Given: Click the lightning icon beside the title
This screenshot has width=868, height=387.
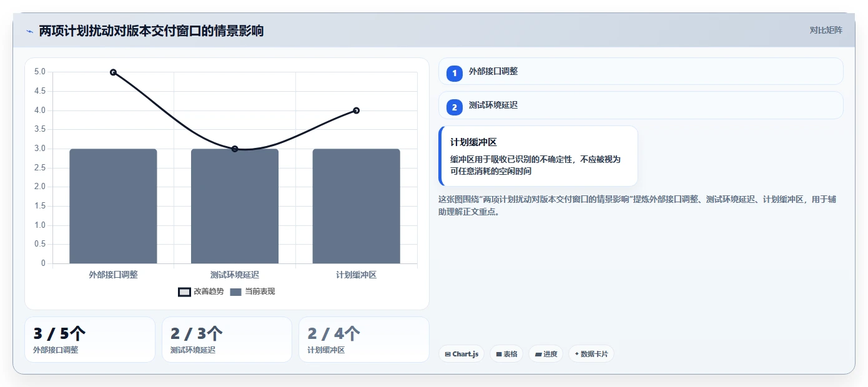Looking at the screenshot, I should tap(29, 31).
